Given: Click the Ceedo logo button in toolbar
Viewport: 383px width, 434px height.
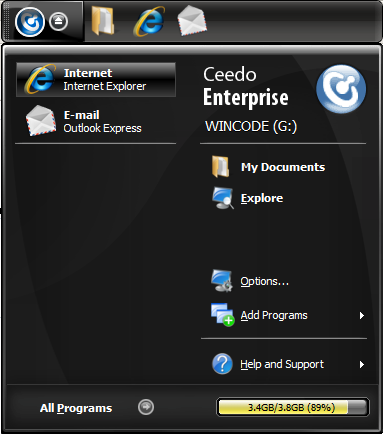Looking at the screenshot, I should (30, 22).
